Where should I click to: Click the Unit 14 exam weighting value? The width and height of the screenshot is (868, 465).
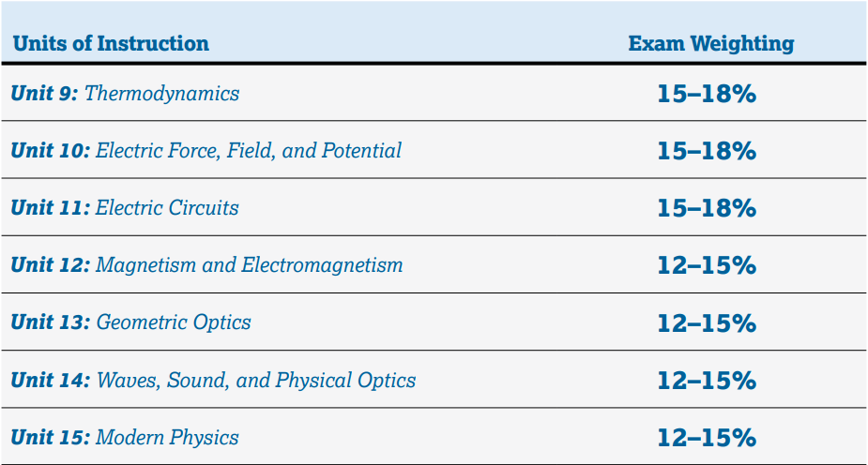point(707,380)
